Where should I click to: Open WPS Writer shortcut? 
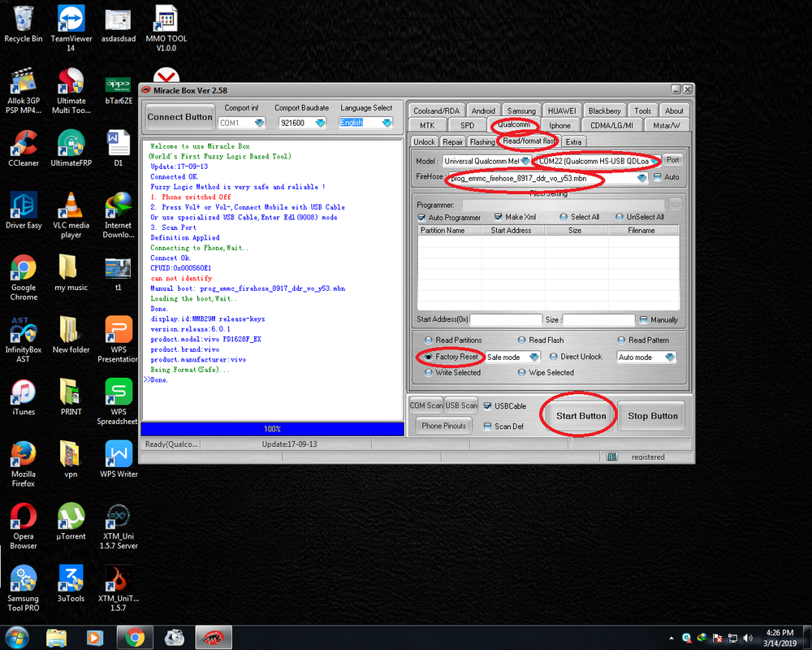pyautogui.click(x=119, y=460)
